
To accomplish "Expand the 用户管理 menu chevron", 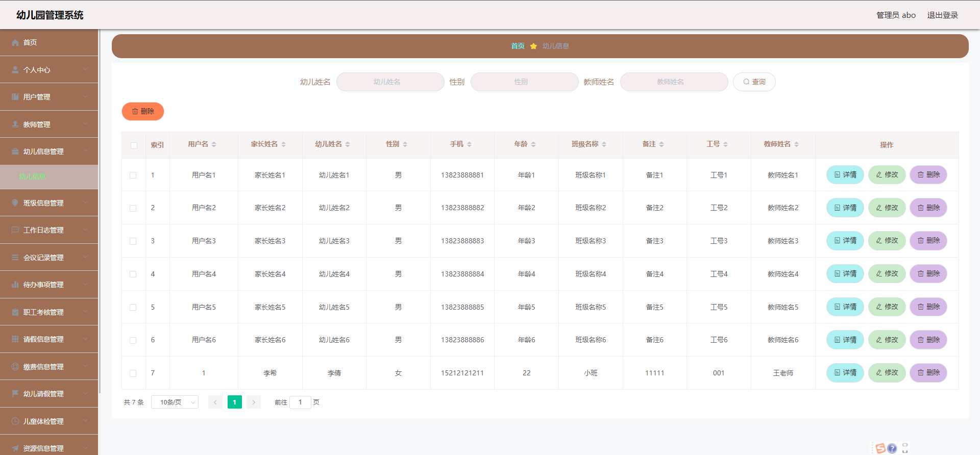I will click(85, 96).
